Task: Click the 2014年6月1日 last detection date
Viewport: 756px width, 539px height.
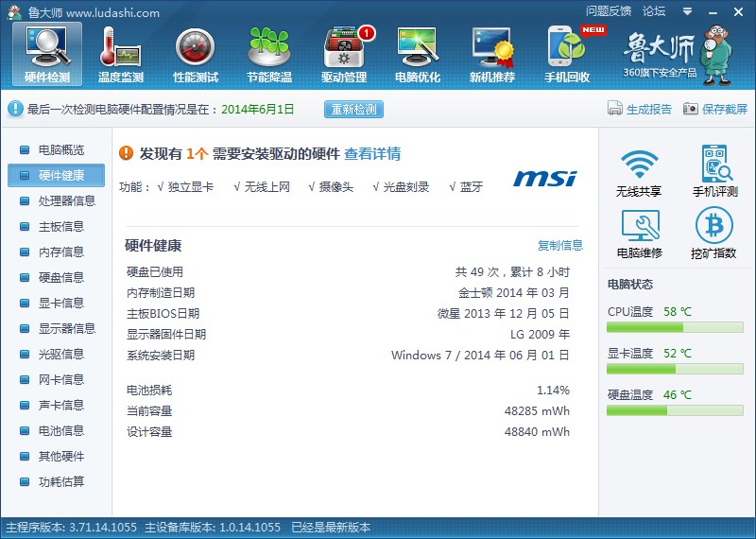Action: 257,109
